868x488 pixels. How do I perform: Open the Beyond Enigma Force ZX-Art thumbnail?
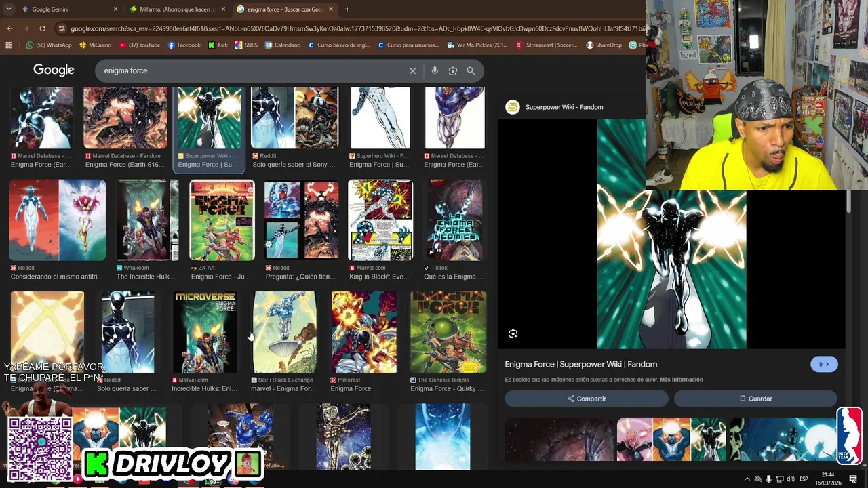[222, 220]
